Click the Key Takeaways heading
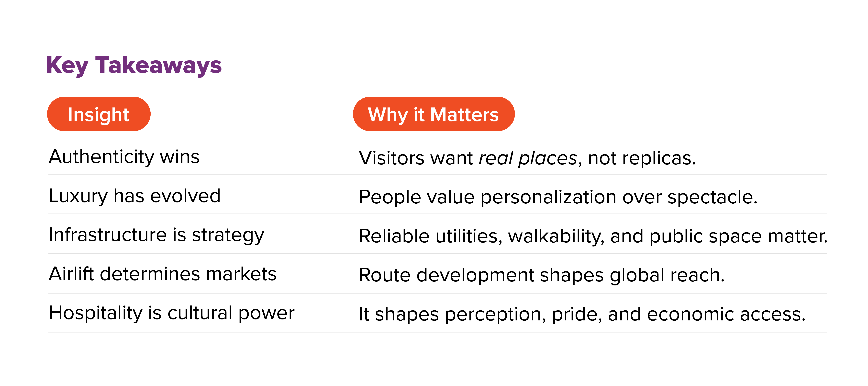This screenshot has height=386, width=868. 134,65
